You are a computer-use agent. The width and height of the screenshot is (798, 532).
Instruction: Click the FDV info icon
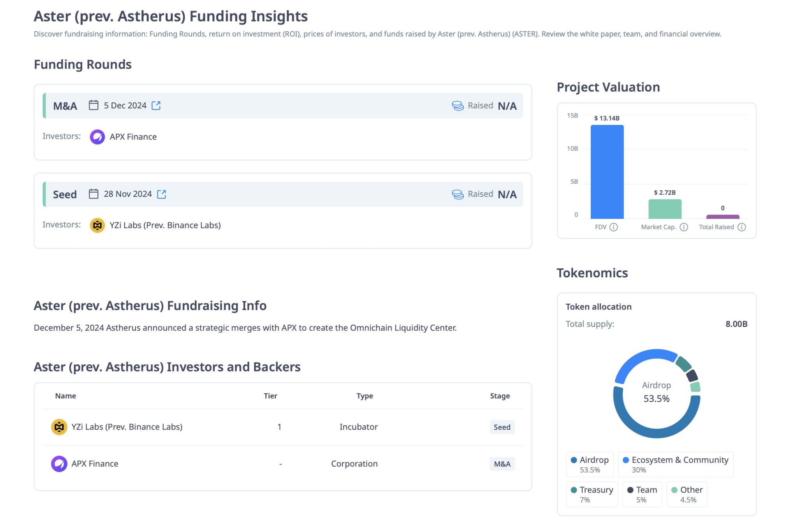[614, 227]
